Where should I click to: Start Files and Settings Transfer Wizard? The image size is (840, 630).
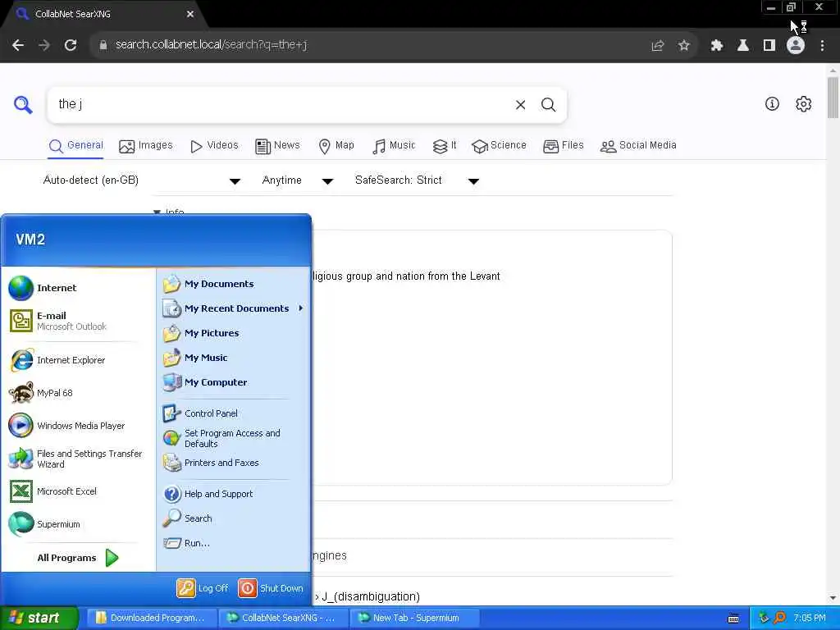[x=78, y=459]
